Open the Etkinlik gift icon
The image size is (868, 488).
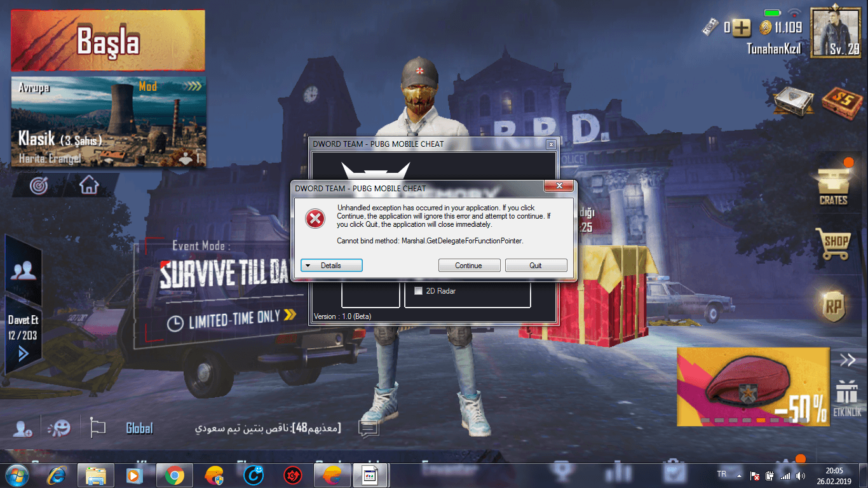[x=847, y=398]
